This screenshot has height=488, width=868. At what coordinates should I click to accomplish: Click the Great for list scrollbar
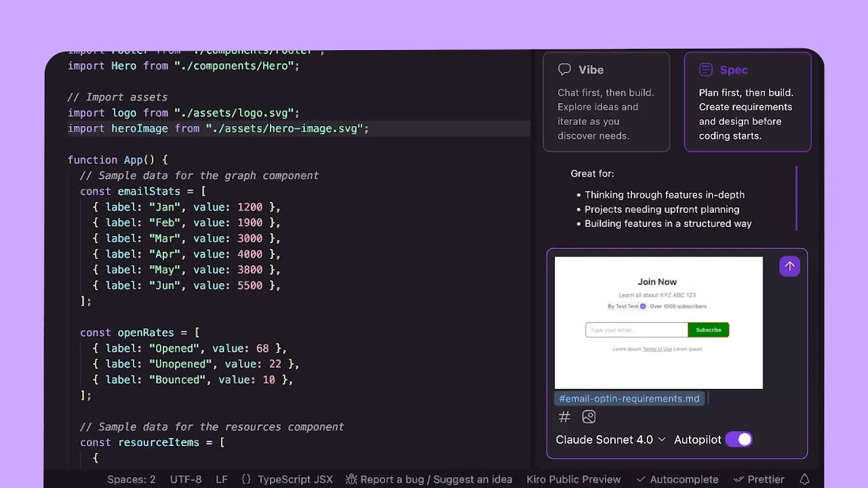pyautogui.click(x=797, y=199)
